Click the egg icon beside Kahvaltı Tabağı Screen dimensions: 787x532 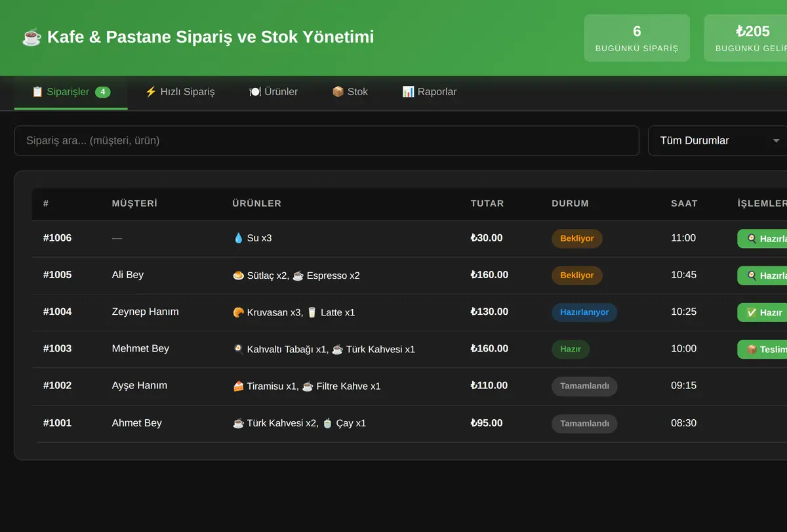point(238,349)
